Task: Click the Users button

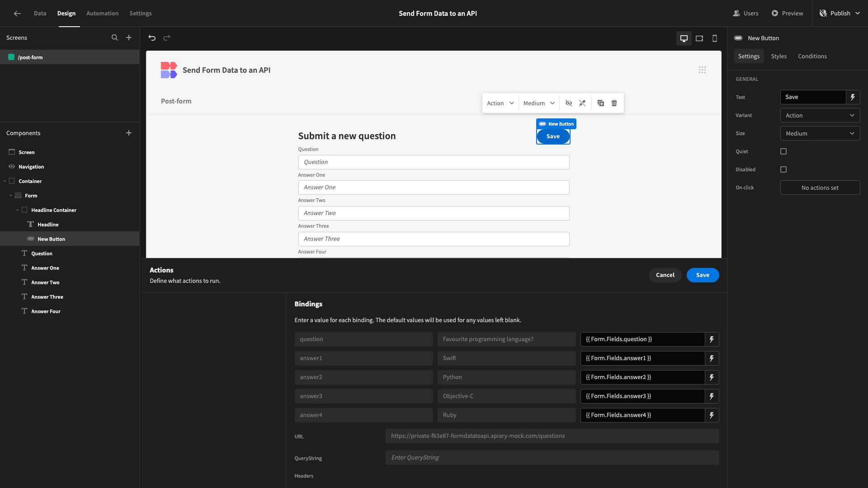Action: 745,14
